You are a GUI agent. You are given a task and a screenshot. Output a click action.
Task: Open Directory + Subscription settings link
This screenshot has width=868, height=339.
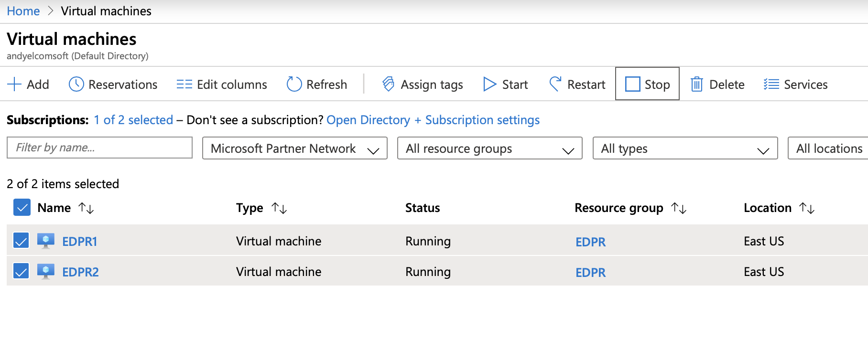(433, 120)
